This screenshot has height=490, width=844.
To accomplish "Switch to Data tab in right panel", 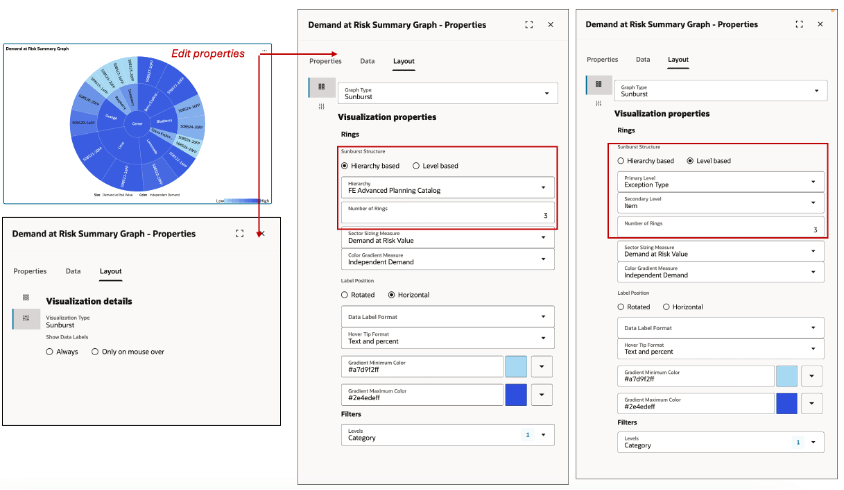I will pyautogui.click(x=643, y=60).
